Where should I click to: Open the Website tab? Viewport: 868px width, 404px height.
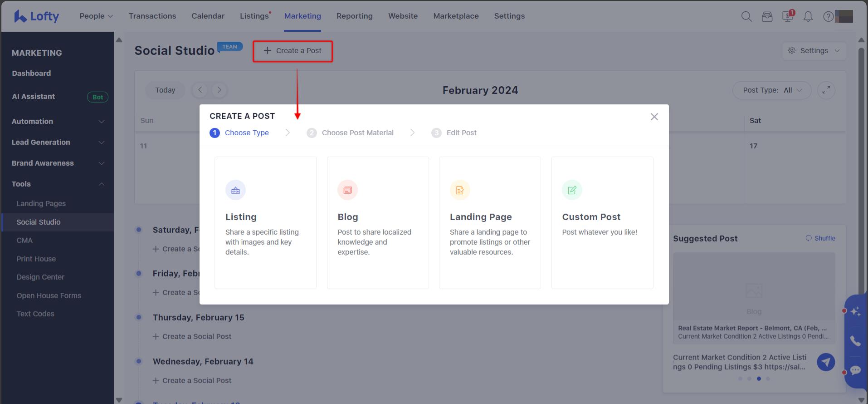pos(403,16)
